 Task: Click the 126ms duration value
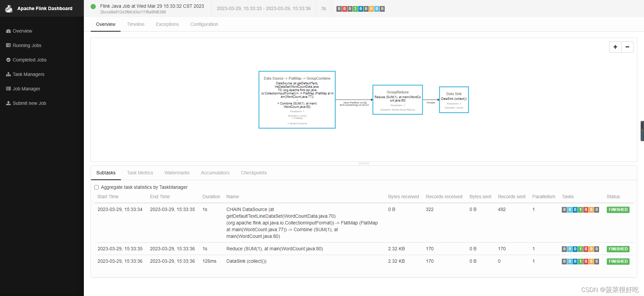[210, 261]
